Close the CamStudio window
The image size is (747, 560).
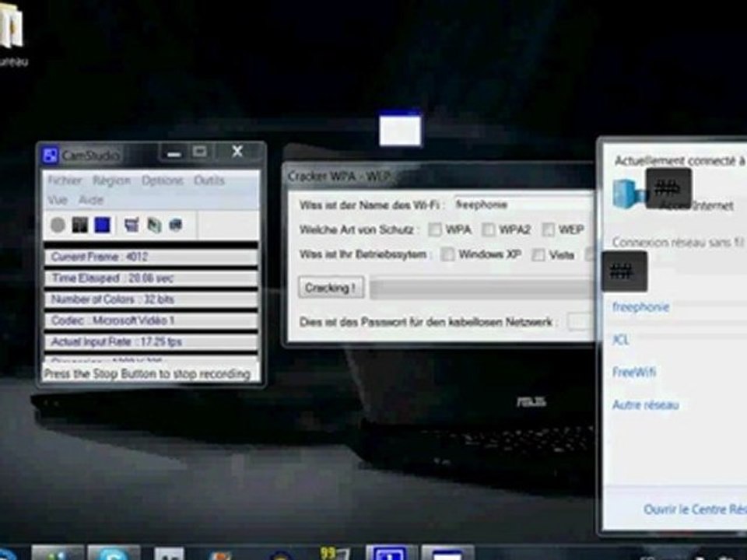tap(237, 152)
